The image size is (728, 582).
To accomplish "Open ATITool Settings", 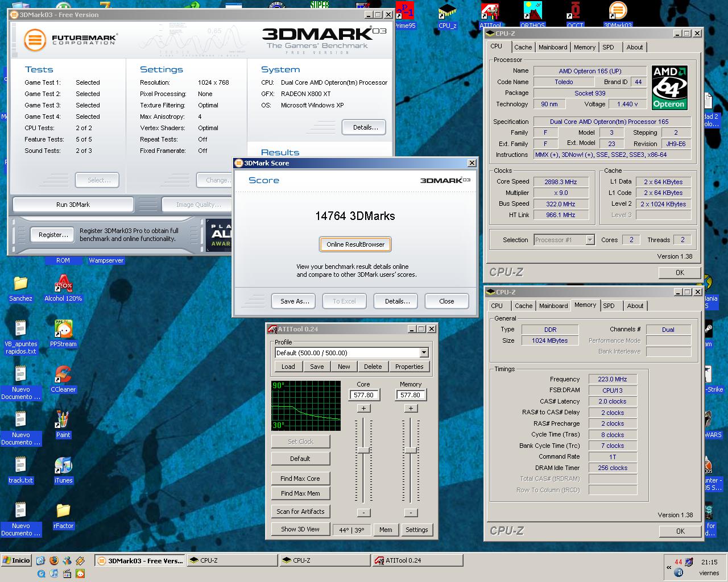I will (x=416, y=530).
